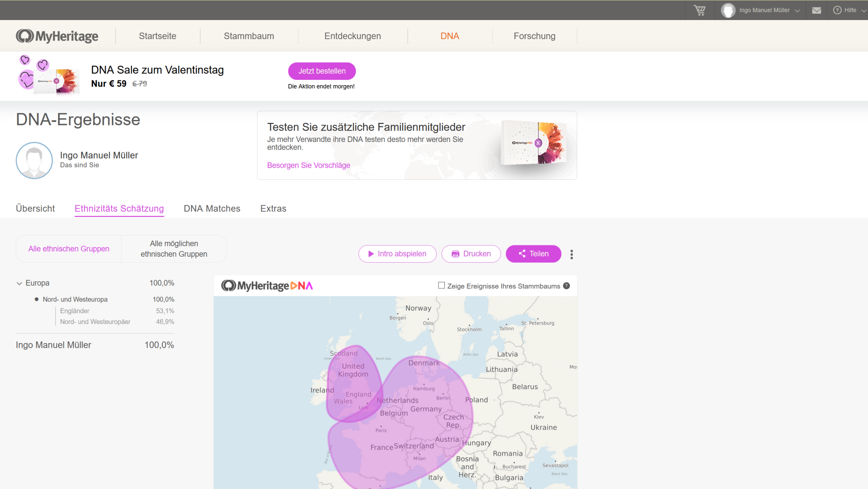Viewport: 868px width, 489px height.
Task: Go to Stammbaum in main navigation
Action: pyautogui.click(x=249, y=36)
